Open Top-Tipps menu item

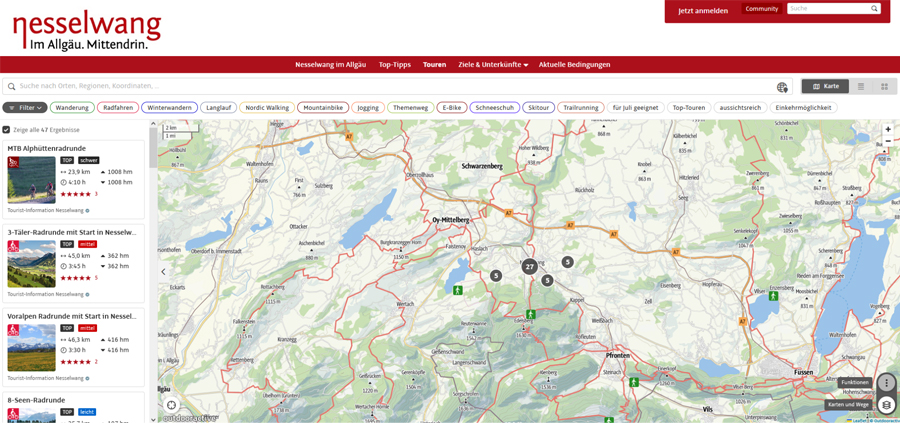click(394, 65)
